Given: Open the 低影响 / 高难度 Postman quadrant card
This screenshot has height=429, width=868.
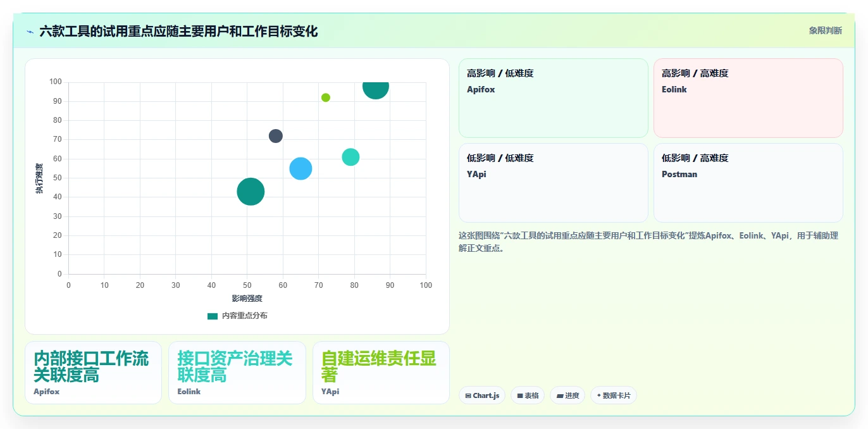Looking at the screenshot, I should click(748, 183).
